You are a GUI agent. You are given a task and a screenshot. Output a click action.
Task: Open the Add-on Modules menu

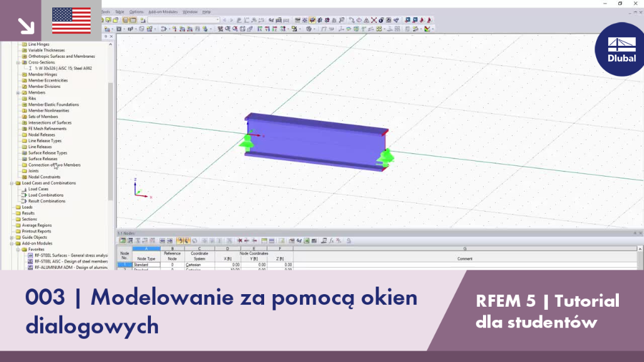(163, 12)
